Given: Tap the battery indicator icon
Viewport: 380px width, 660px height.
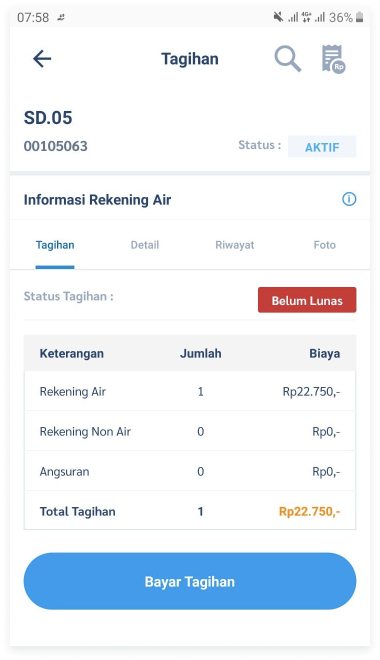Looking at the screenshot, I should (x=359, y=17).
